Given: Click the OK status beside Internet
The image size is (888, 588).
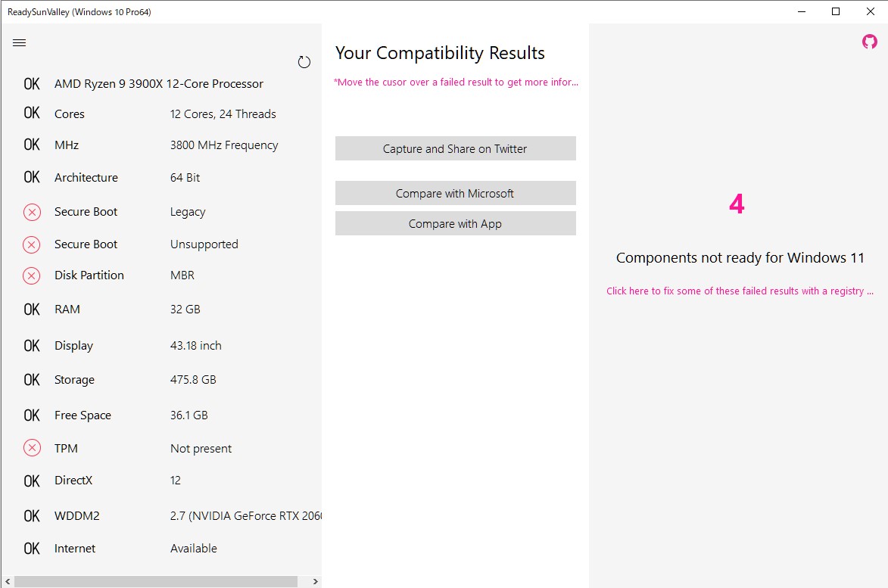Looking at the screenshot, I should tap(32, 549).
